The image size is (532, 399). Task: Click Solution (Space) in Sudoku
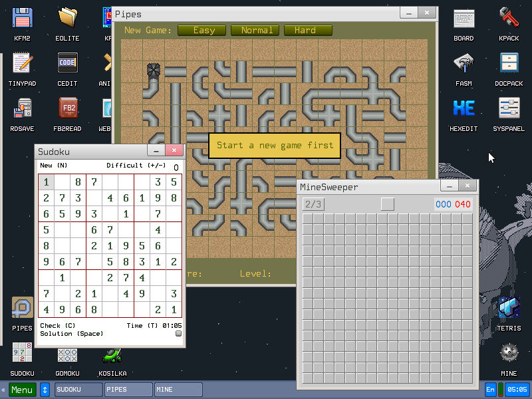pyautogui.click(x=72, y=334)
